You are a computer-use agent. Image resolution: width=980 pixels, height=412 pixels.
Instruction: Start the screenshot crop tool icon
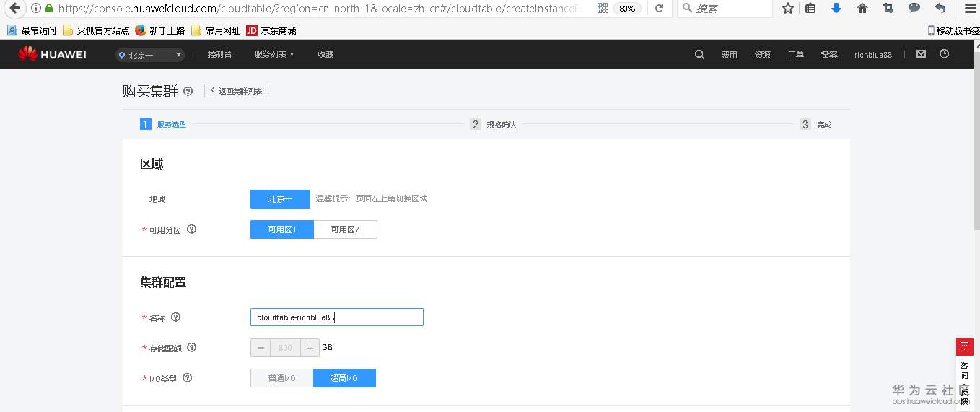pyautogui.click(x=888, y=9)
